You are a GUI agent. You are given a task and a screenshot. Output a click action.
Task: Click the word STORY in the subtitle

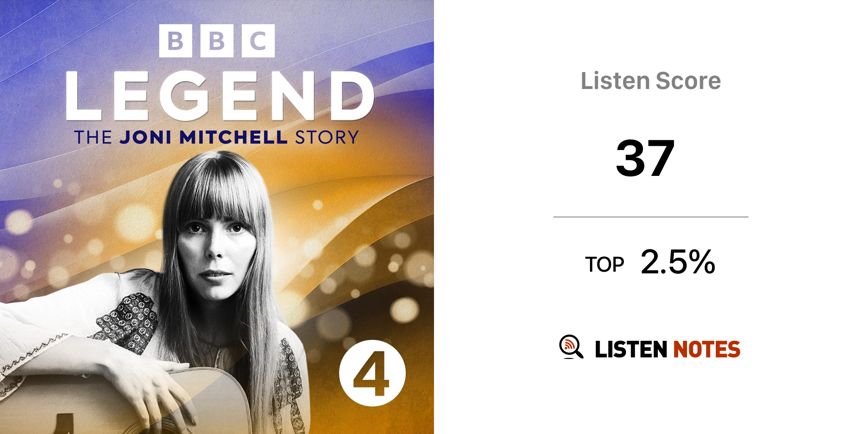[x=327, y=137]
